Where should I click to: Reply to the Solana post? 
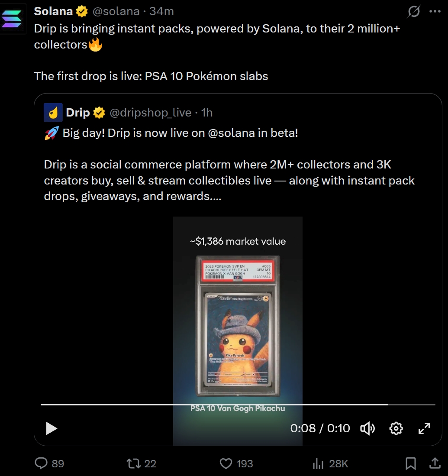click(41, 464)
